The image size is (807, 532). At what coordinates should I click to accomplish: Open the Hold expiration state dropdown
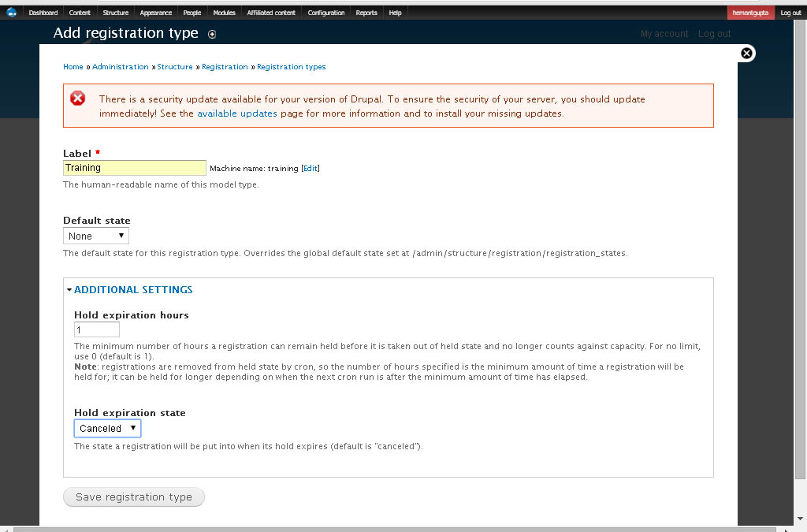click(107, 429)
